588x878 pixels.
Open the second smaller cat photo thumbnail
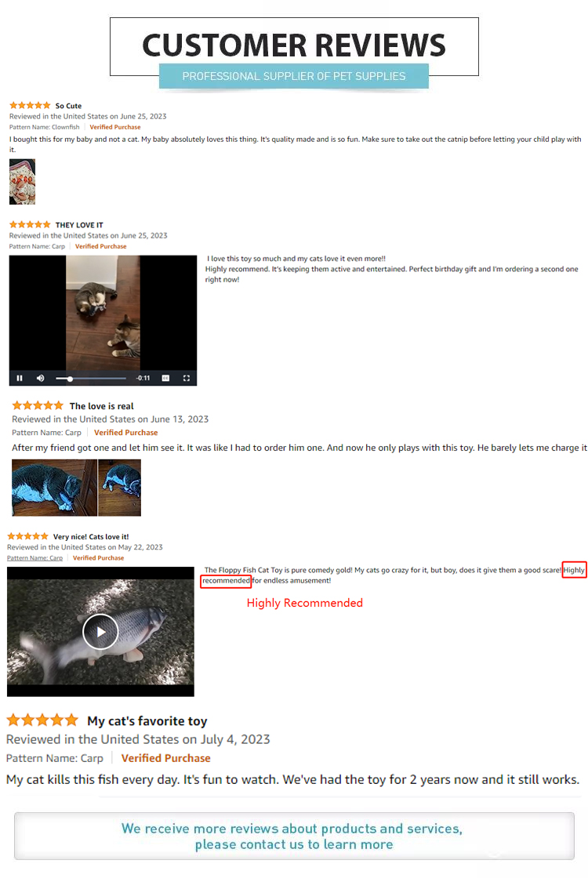pyautogui.click(x=120, y=487)
